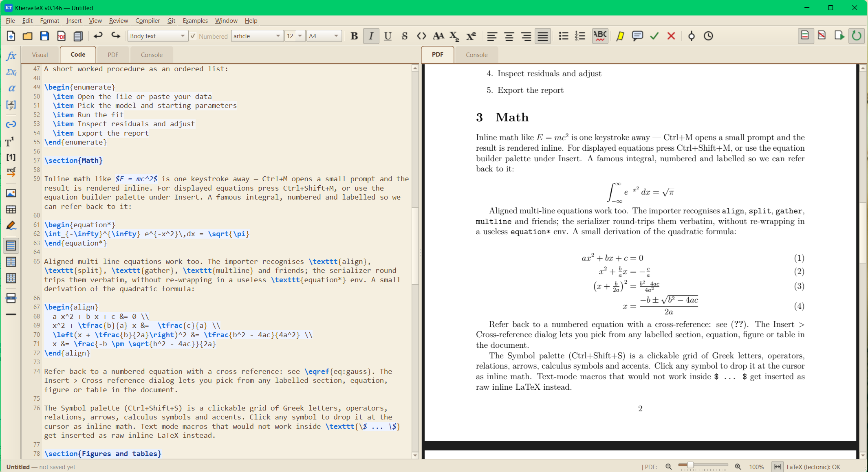Viewport: 868px width, 472px height.
Task: Export to PDF using the PDF icon
Action: [x=61, y=36]
